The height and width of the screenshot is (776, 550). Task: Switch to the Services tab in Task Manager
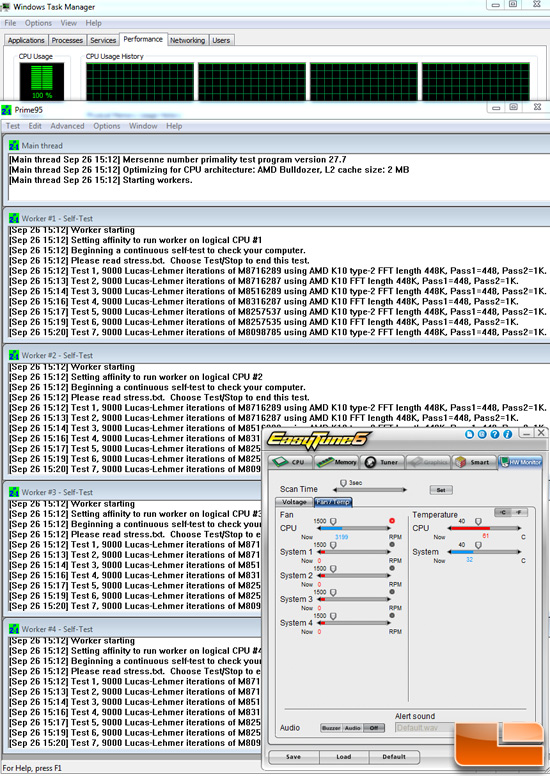[x=103, y=40]
